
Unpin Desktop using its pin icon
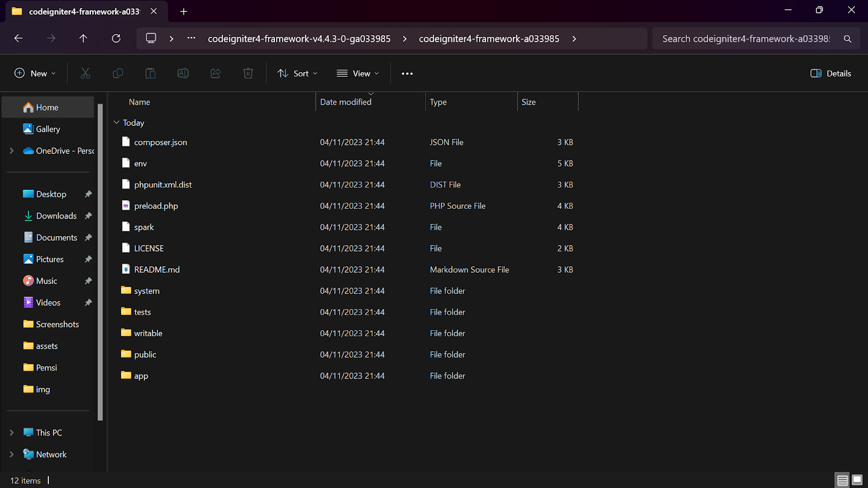pos(88,194)
